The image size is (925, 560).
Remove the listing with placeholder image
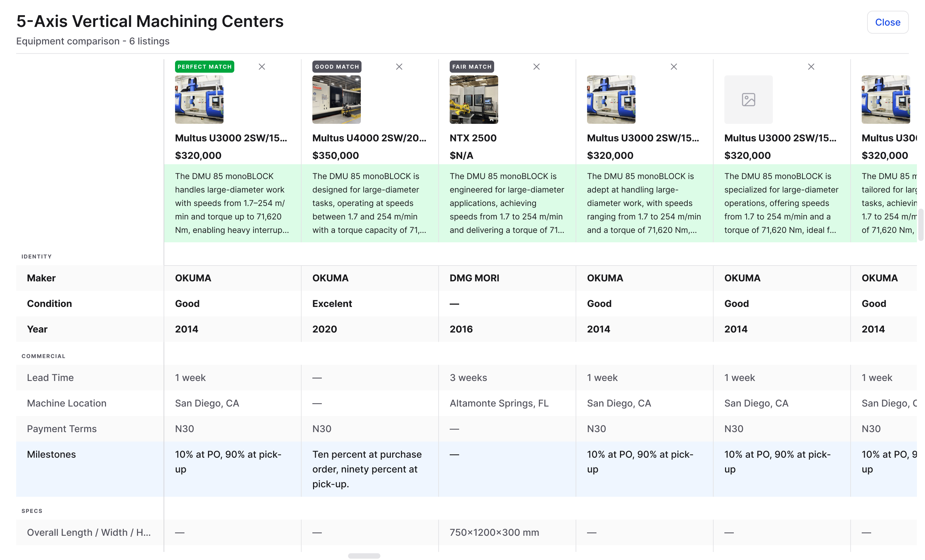point(811,67)
